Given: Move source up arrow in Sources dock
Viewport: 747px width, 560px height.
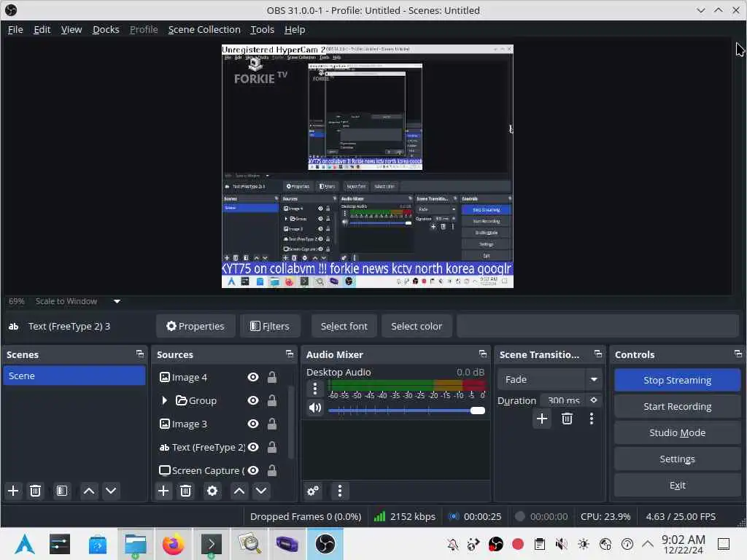Looking at the screenshot, I should pyautogui.click(x=239, y=491).
